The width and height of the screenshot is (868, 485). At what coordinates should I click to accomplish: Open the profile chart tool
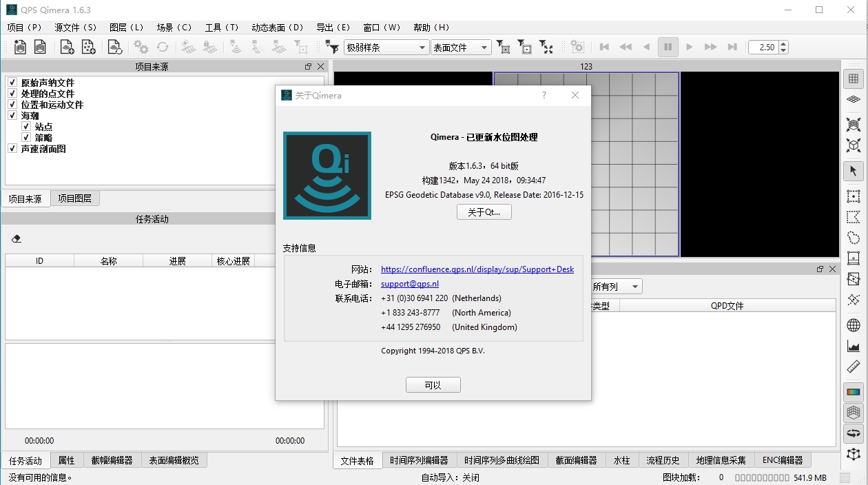[x=854, y=346]
